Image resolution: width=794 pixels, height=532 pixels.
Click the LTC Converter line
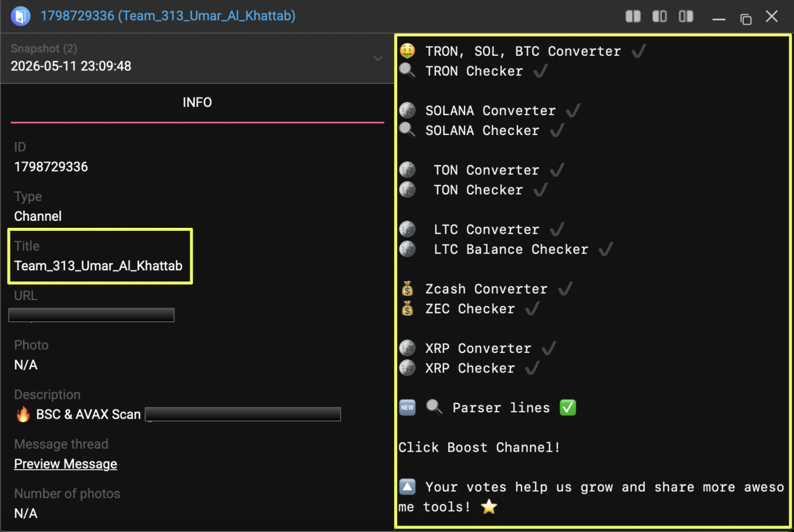pyautogui.click(x=486, y=230)
